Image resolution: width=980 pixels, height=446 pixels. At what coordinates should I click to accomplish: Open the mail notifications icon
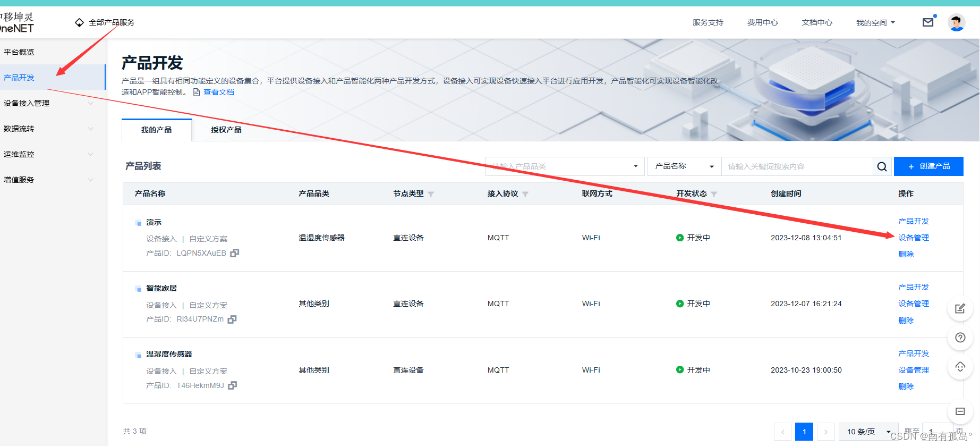(928, 22)
